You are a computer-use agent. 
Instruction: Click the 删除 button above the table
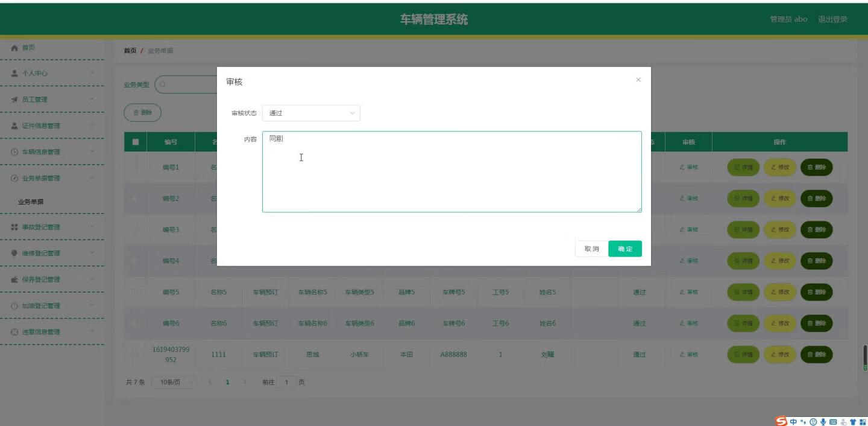point(142,112)
